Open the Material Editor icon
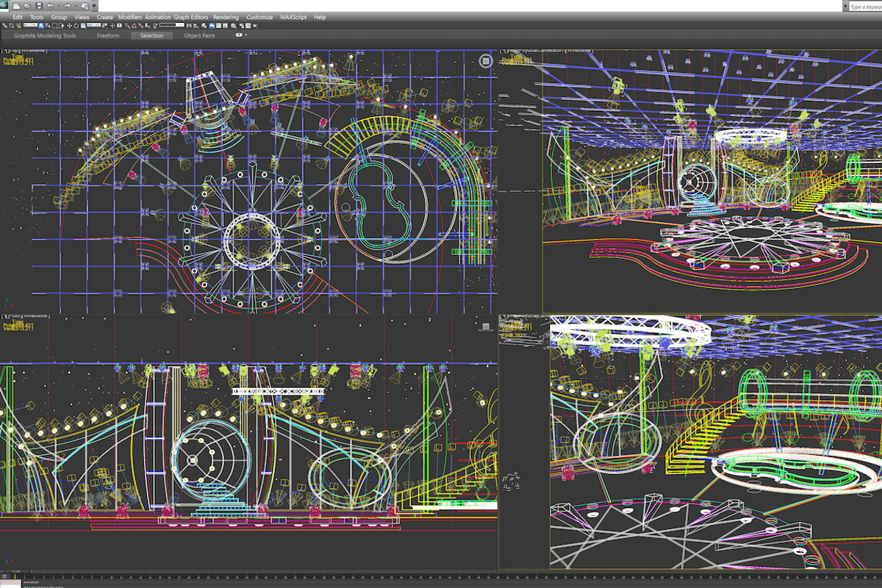Viewport: 882px width, 588px height. [234, 25]
